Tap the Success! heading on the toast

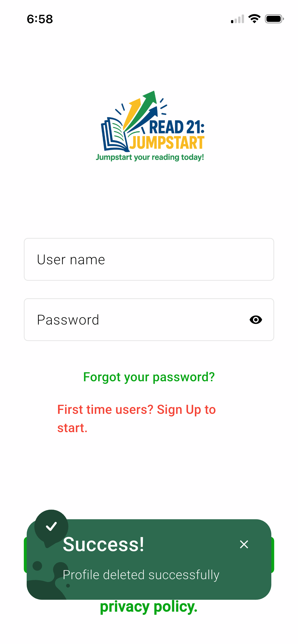(103, 544)
